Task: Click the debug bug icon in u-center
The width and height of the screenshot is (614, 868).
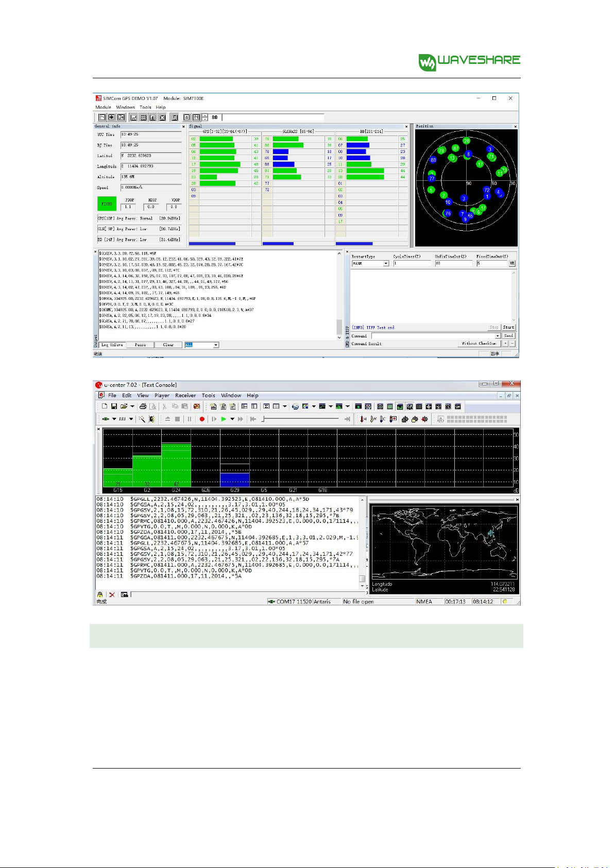Action: (x=151, y=419)
